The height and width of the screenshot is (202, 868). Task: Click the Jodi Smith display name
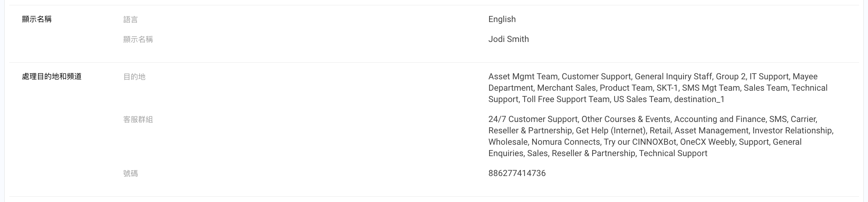click(508, 39)
